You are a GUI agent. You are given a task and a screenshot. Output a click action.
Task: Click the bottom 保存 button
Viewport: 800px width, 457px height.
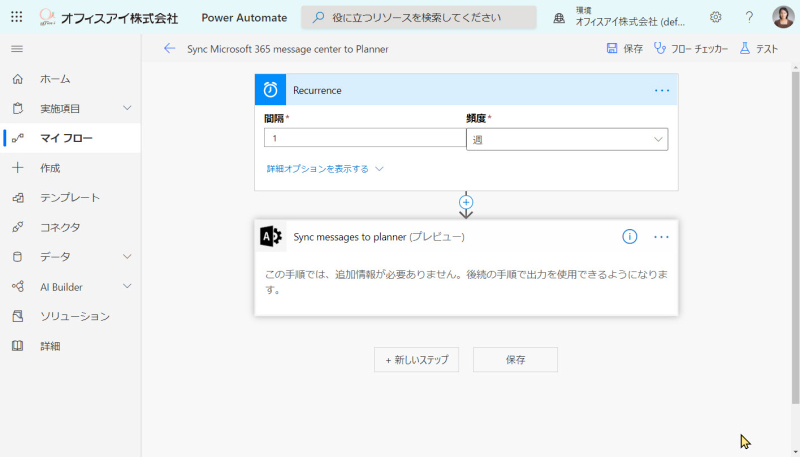coord(515,360)
